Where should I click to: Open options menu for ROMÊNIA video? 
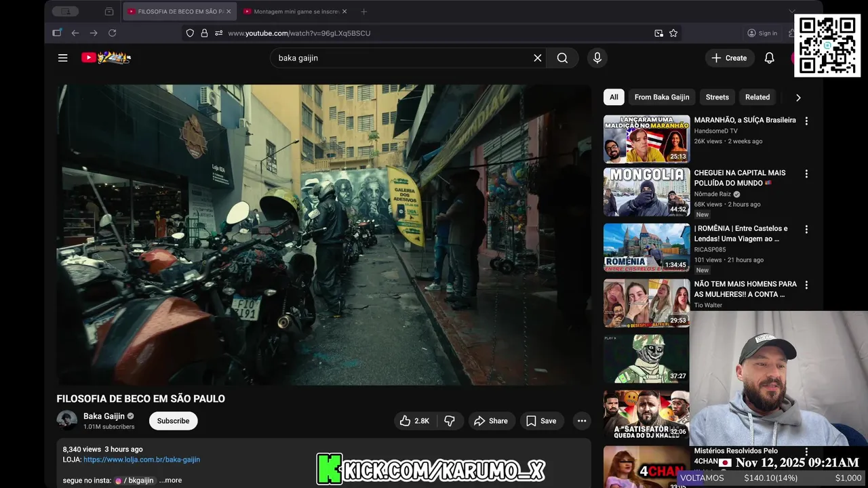(806, 229)
